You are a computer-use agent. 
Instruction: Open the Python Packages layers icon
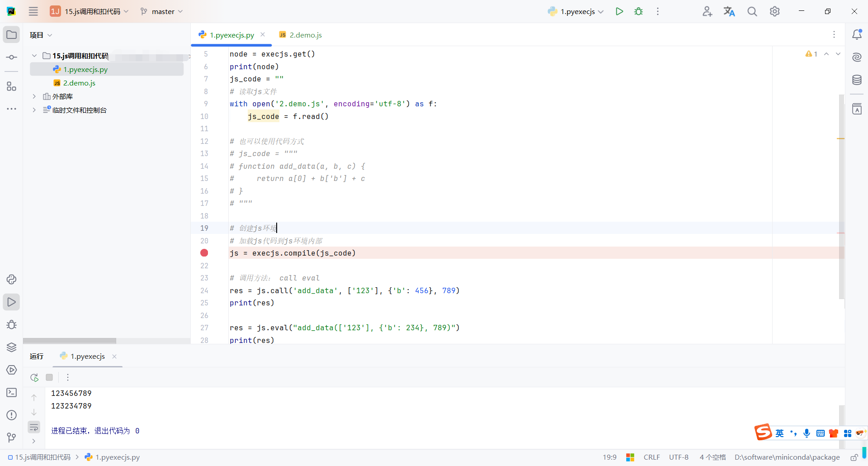point(11,347)
